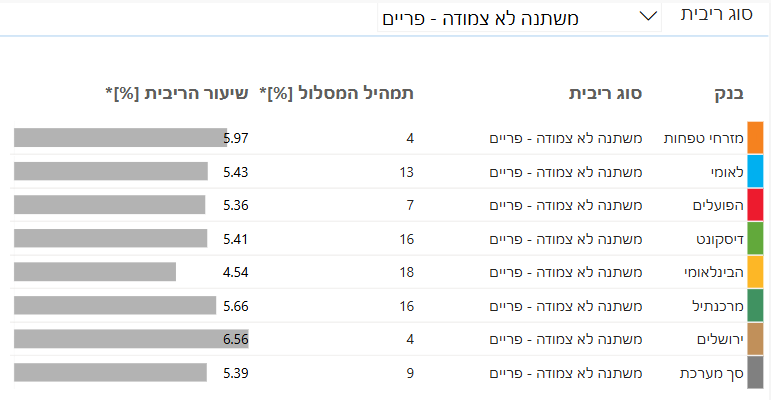Click the blue swatch for לאומי
Screen dimensions: 771x400
(755, 171)
